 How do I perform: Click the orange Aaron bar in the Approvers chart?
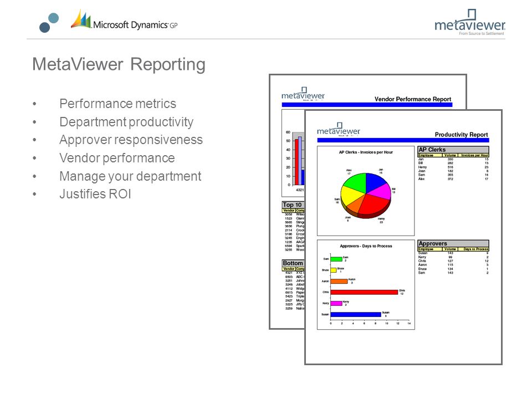[339, 282]
